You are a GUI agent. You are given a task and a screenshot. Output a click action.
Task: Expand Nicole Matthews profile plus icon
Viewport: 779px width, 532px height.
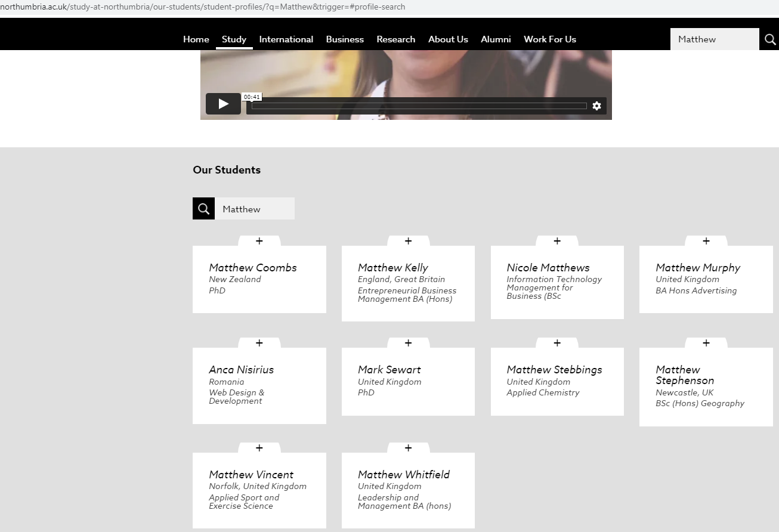point(557,241)
